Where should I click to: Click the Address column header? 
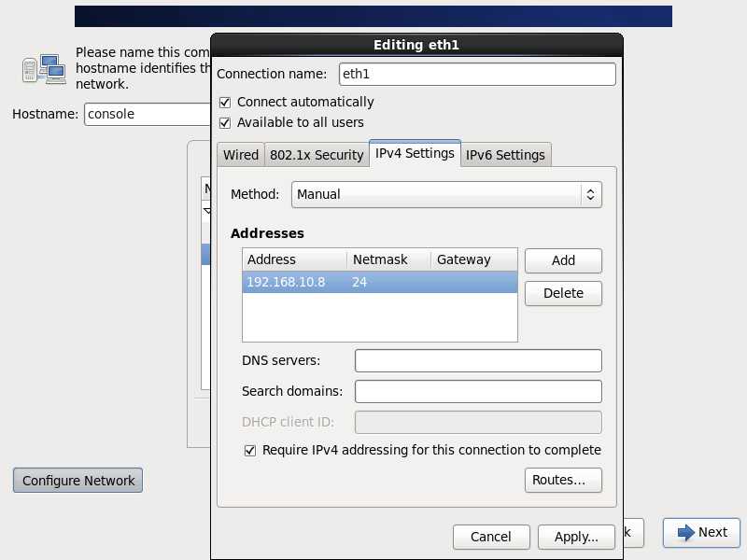point(294,259)
